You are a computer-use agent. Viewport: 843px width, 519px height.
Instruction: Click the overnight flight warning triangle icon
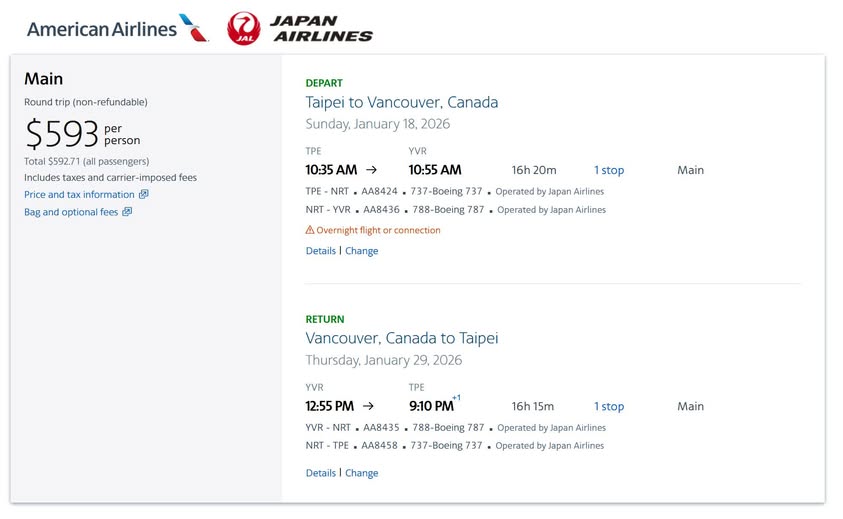310,230
